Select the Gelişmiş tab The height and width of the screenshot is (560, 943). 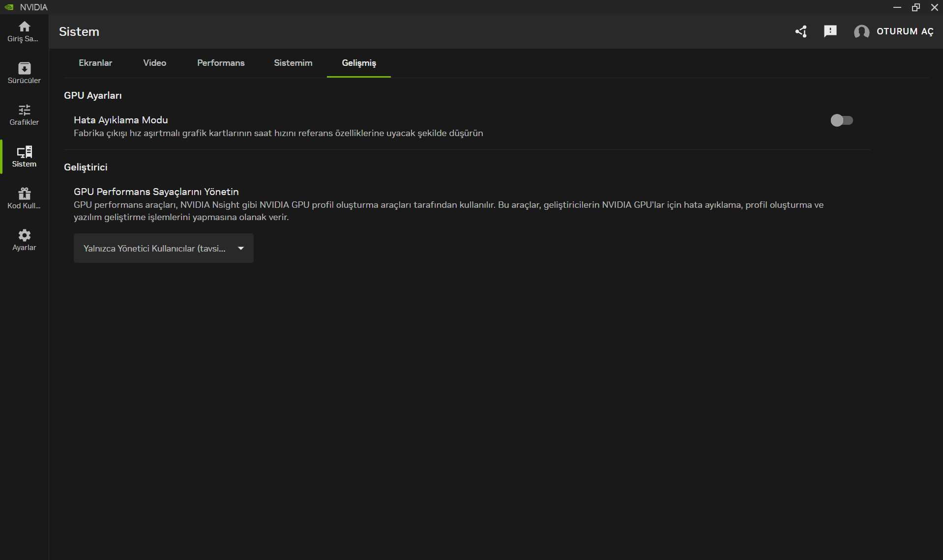pos(359,63)
